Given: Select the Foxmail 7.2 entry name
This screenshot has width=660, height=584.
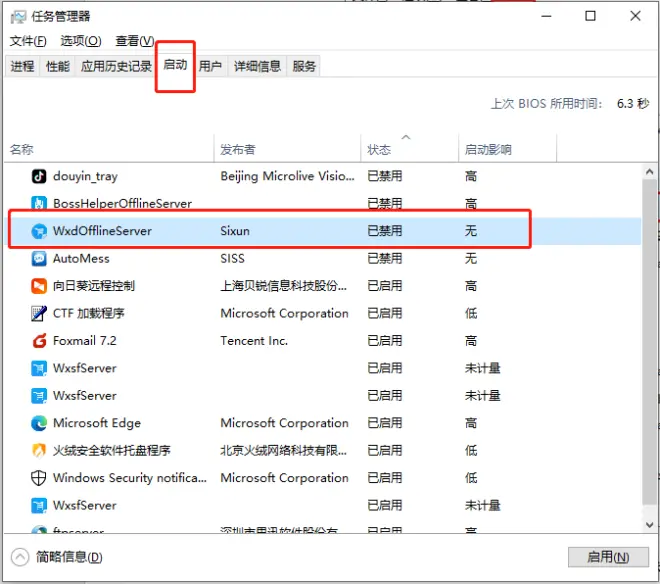Looking at the screenshot, I should tap(85, 341).
